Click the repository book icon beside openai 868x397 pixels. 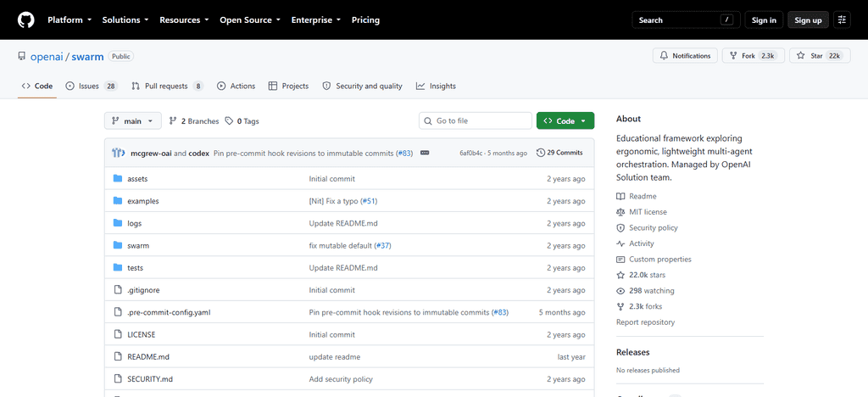(x=21, y=56)
